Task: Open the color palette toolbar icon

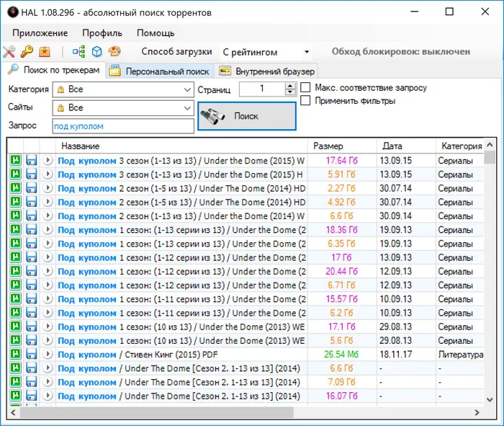Action: click(x=114, y=51)
